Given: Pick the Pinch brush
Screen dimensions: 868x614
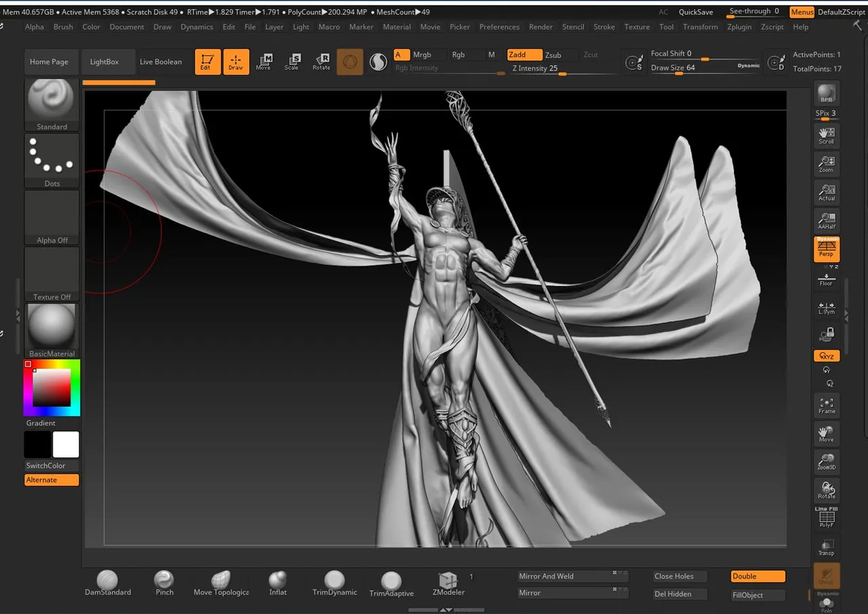Looking at the screenshot, I should [x=164, y=581].
